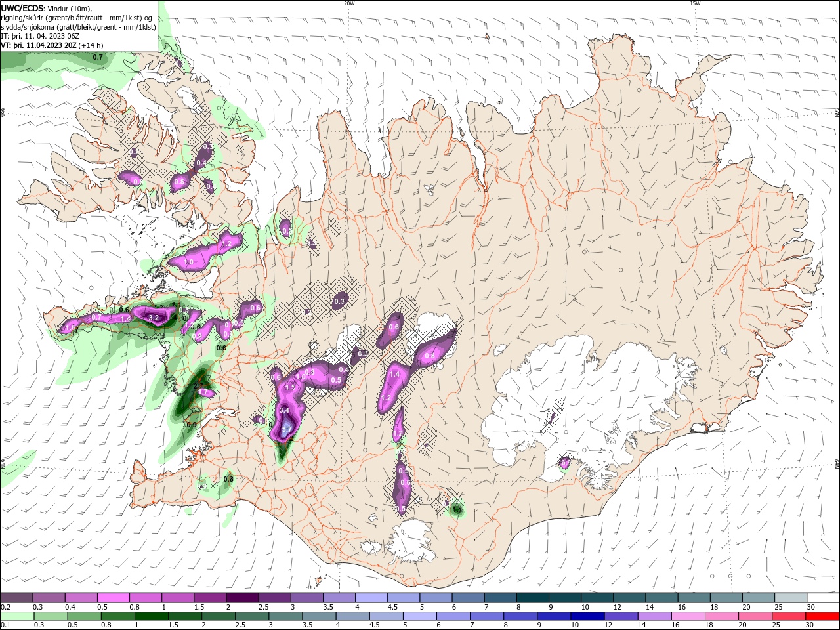
Task: Pick the bright pink 0.5–0.8 snow swatch
Action: 114,598
